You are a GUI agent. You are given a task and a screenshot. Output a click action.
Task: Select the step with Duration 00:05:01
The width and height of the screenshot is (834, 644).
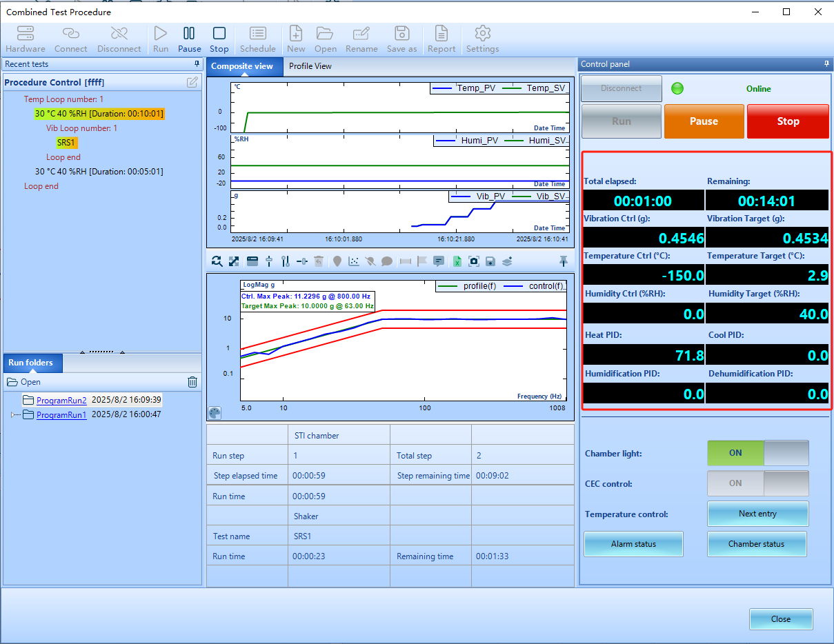(x=99, y=172)
